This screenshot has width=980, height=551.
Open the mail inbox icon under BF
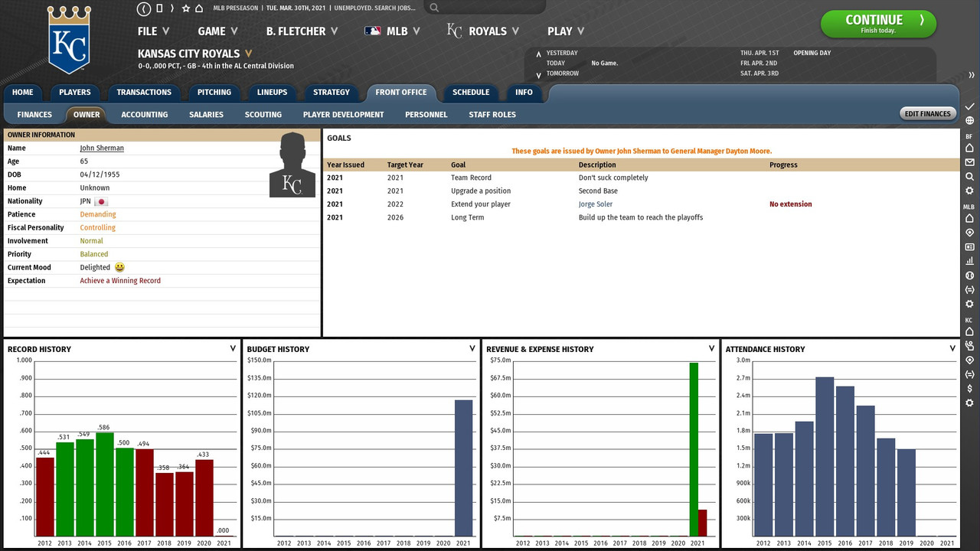tap(969, 162)
